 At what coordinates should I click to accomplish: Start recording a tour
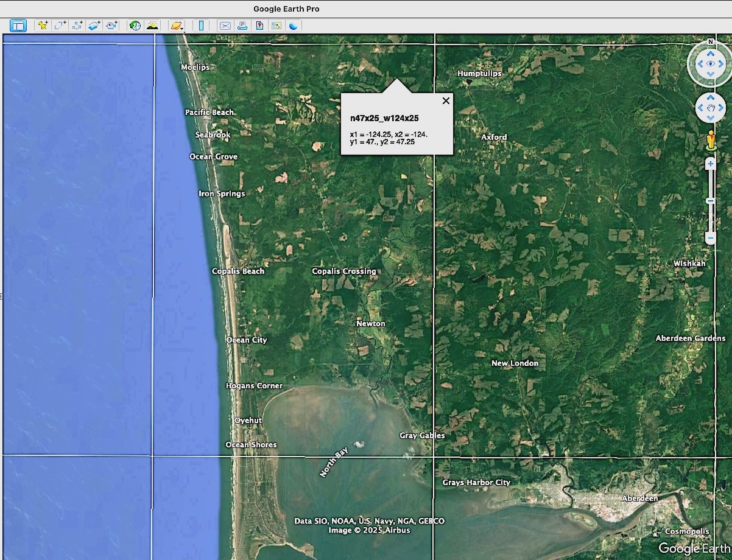[111, 26]
